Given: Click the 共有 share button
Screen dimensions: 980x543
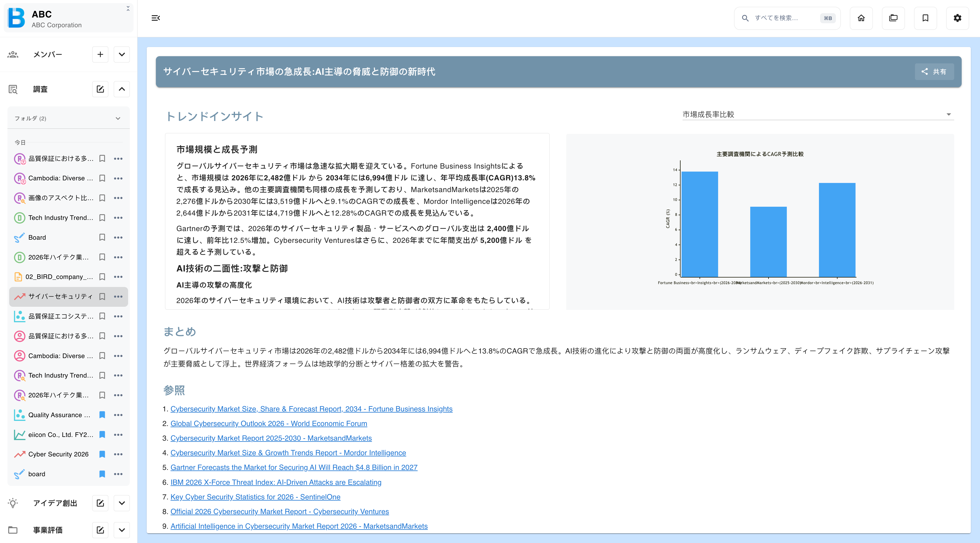Looking at the screenshot, I should coord(934,72).
